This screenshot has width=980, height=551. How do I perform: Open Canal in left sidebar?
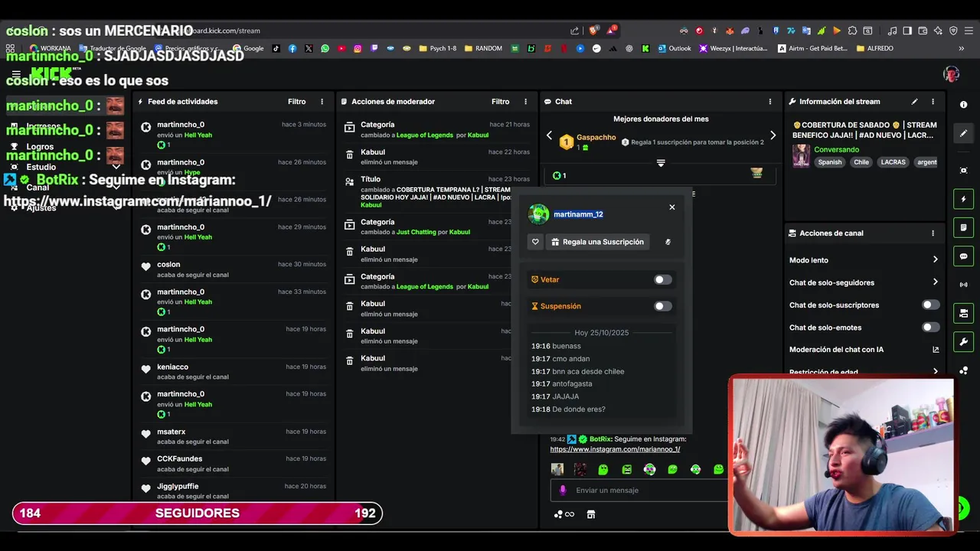point(38,187)
